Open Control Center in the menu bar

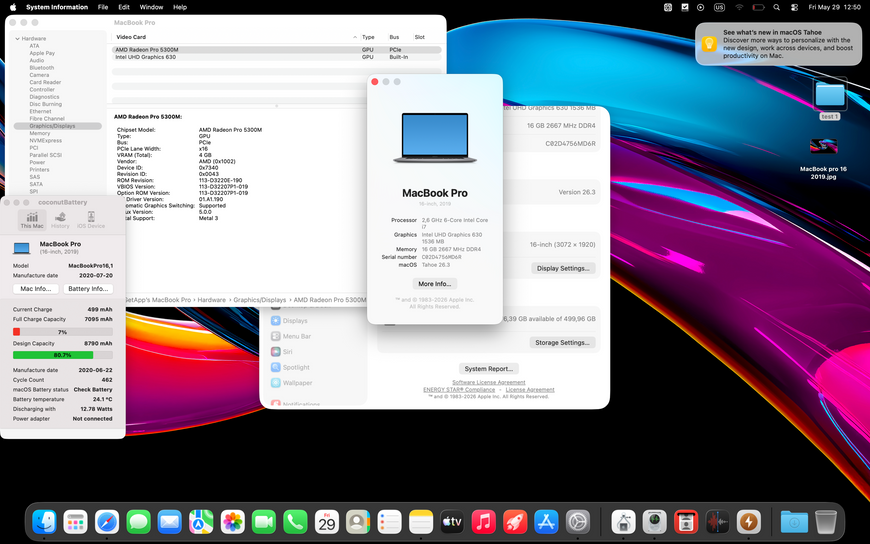click(795, 7)
